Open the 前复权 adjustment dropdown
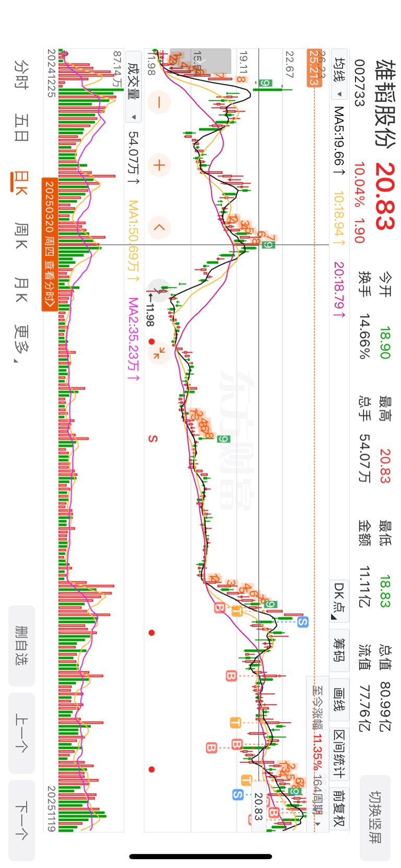This screenshot has height=868, width=401. click(x=339, y=808)
